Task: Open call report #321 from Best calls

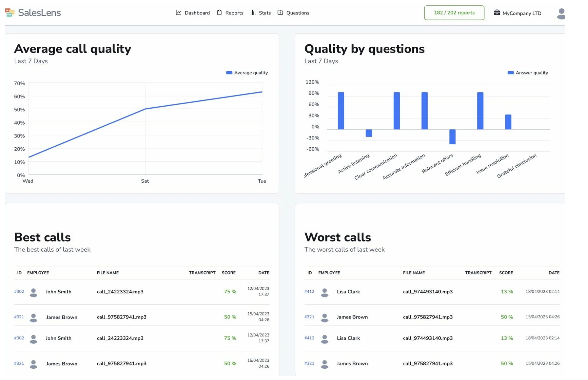Action: coord(19,317)
